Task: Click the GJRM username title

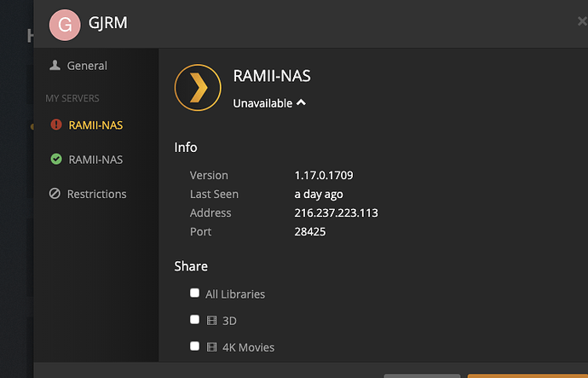Action: click(107, 23)
